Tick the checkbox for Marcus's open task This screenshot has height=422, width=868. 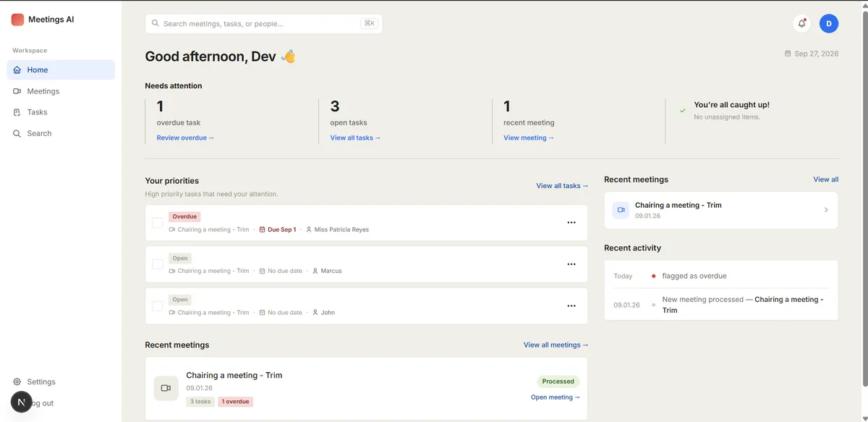click(157, 264)
